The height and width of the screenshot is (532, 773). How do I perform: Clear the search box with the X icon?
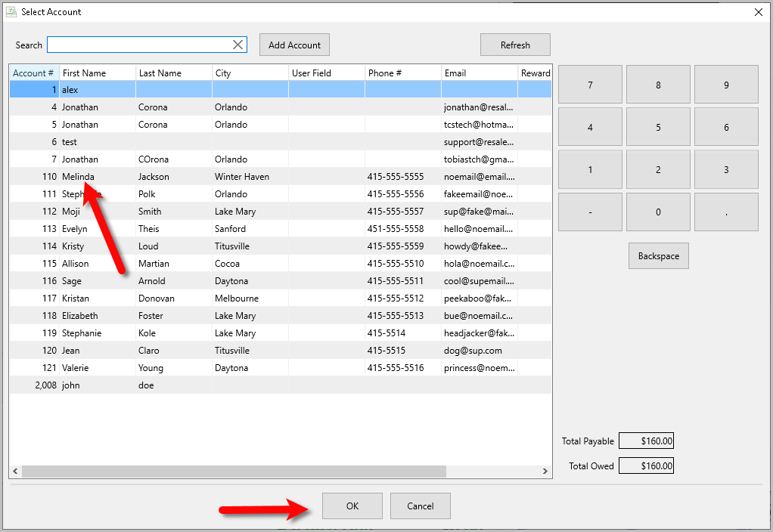pos(237,45)
